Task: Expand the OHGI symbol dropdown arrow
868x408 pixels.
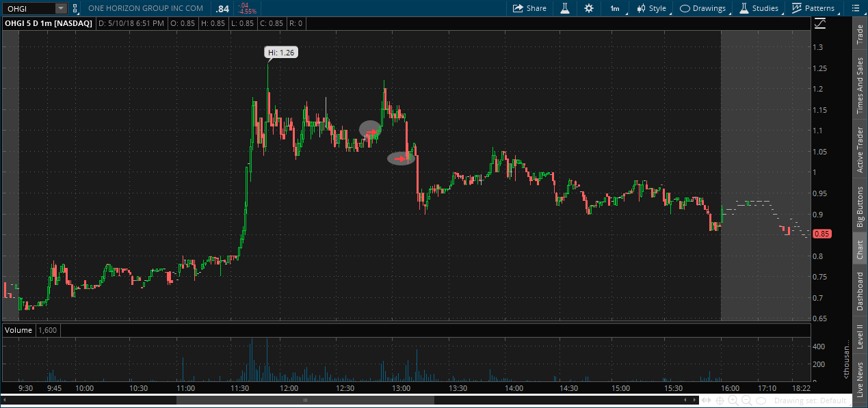Action: [61, 8]
